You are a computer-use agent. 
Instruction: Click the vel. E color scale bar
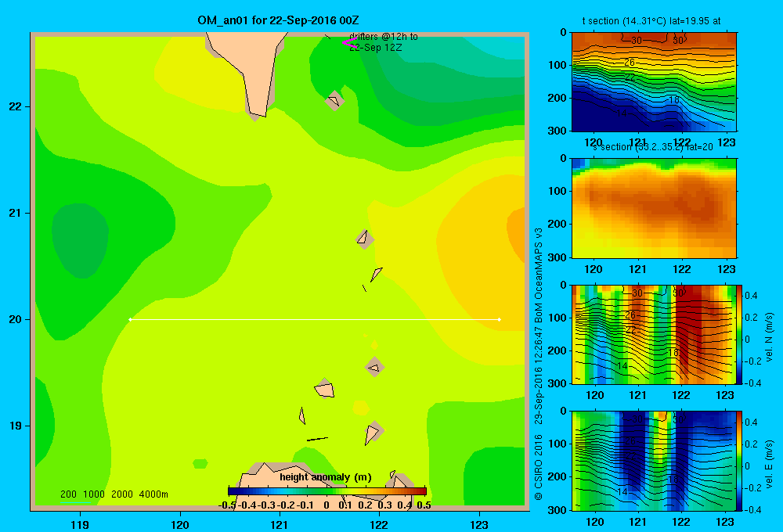pos(740,461)
